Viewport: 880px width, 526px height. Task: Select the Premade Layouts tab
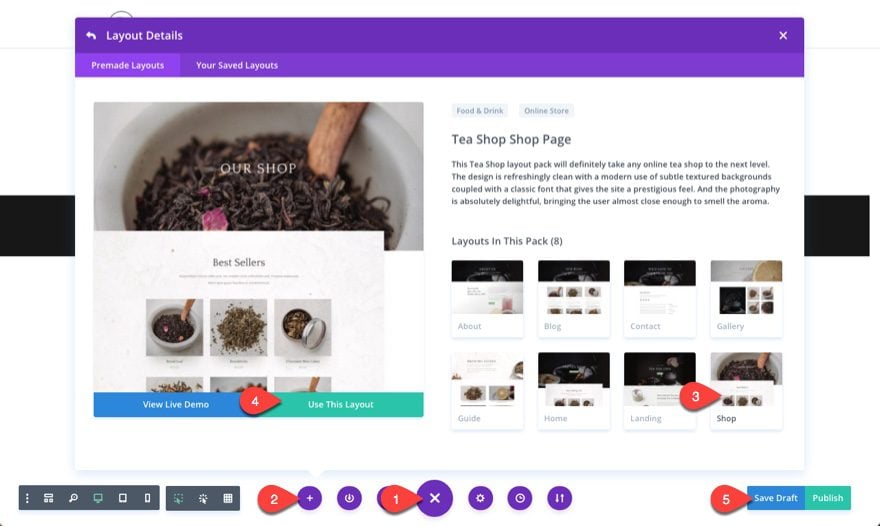(x=127, y=66)
